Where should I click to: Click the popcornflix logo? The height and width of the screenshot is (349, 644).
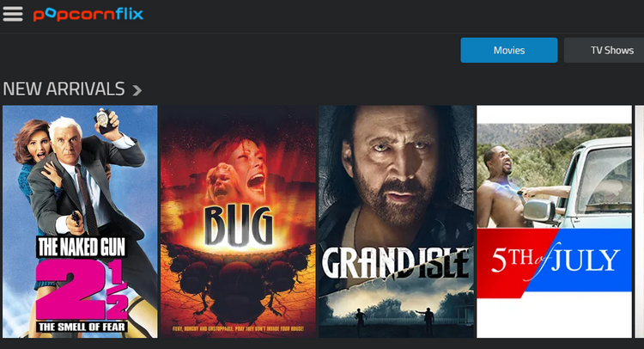point(88,15)
